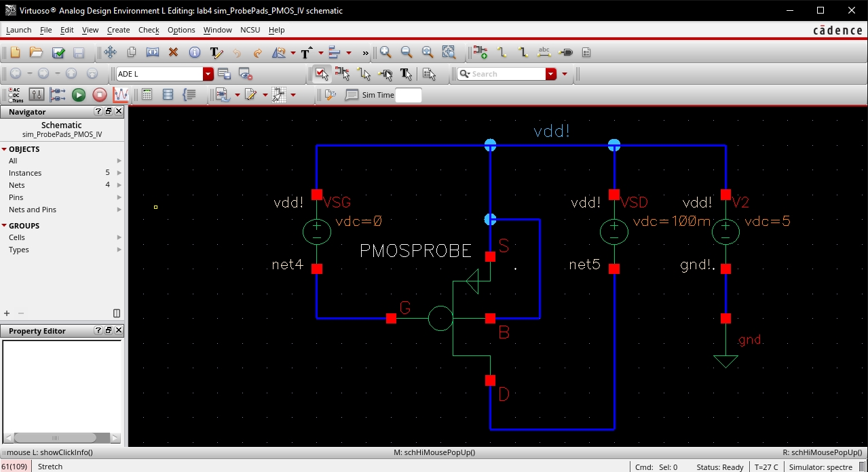The height and width of the screenshot is (472, 868).
Task: Open the waveform plot outputs icon
Action: pos(121,95)
